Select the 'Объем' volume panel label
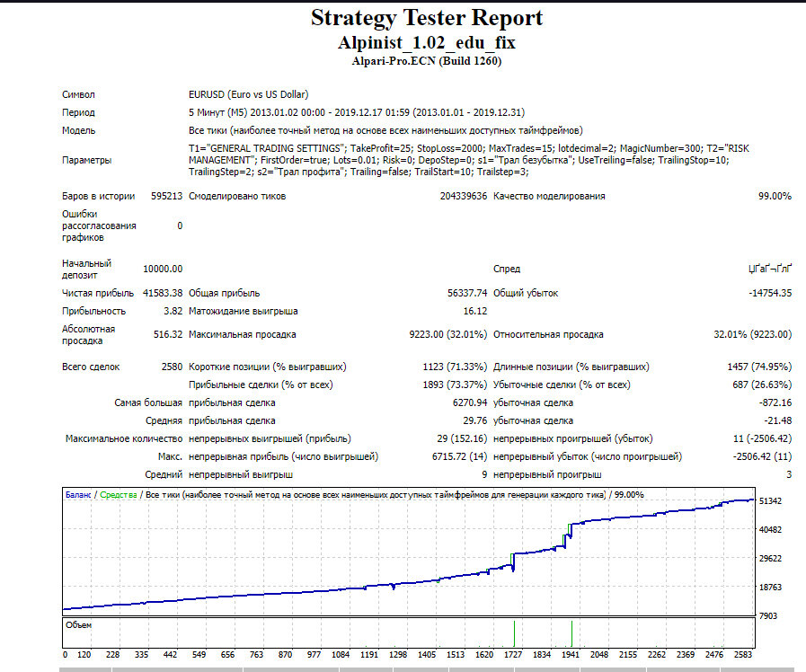Image resolution: width=806 pixels, height=672 pixels. (78, 625)
